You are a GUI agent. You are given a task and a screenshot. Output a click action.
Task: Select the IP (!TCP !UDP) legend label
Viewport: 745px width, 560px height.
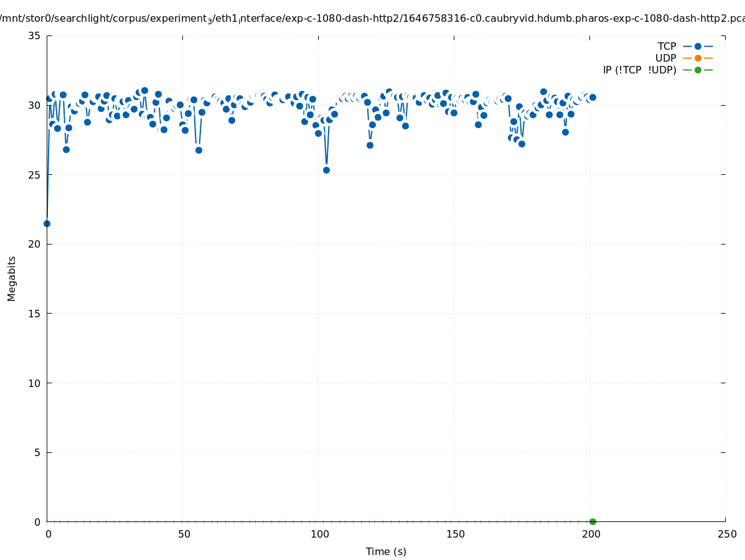pos(639,70)
